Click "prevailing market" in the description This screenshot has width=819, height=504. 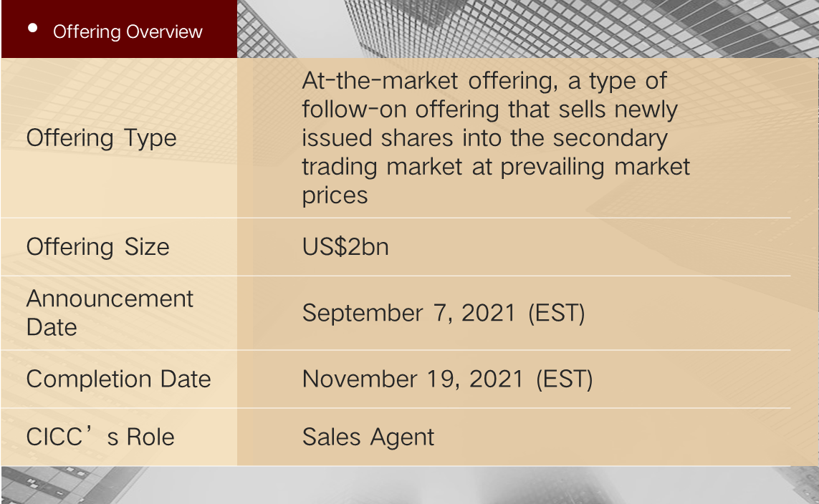[595, 166]
